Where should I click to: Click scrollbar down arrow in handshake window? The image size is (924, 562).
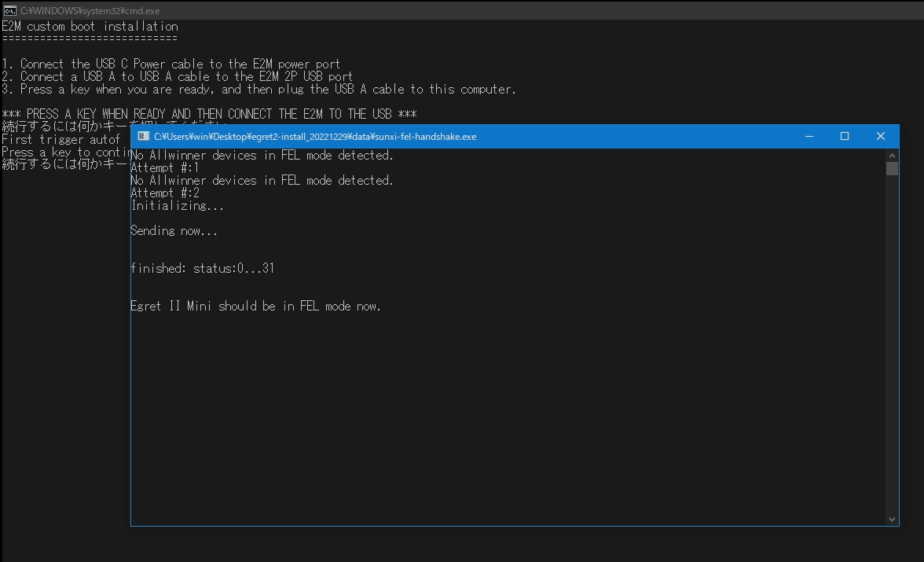tap(892, 520)
